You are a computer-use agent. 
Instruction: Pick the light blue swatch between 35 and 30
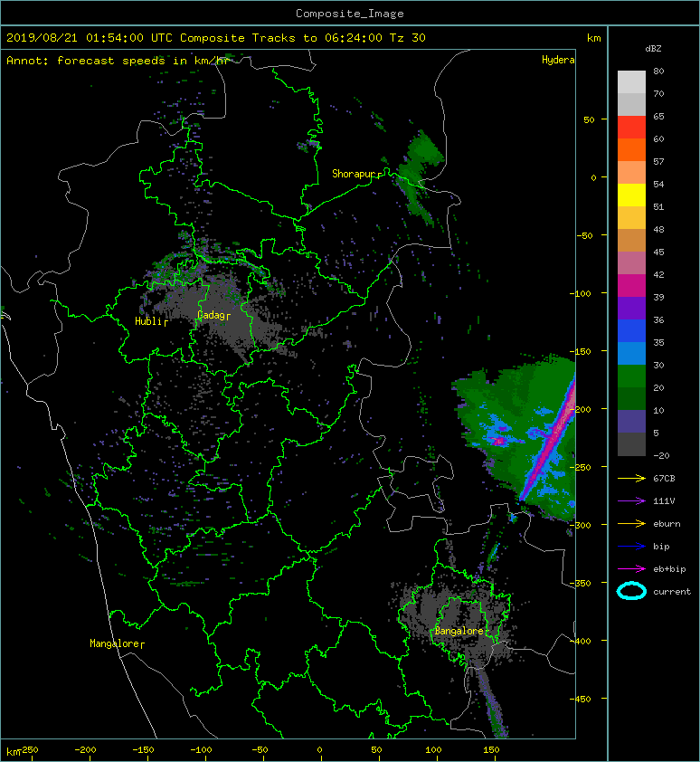[x=631, y=353]
